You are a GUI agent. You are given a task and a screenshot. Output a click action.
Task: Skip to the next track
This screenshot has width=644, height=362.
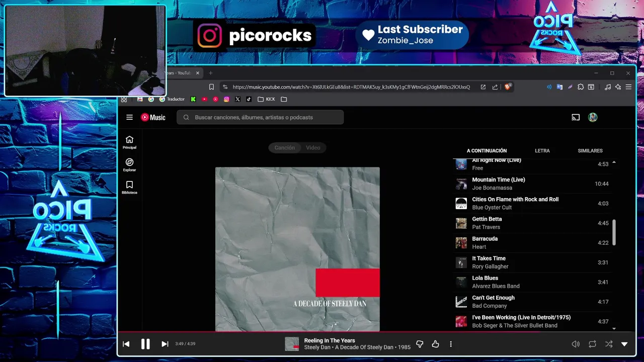[165, 344]
